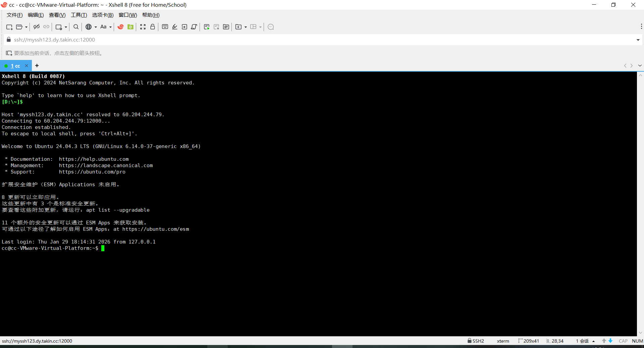Click the status bar ssh address text
The width and height of the screenshot is (644, 348).
click(x=37, y=341)
